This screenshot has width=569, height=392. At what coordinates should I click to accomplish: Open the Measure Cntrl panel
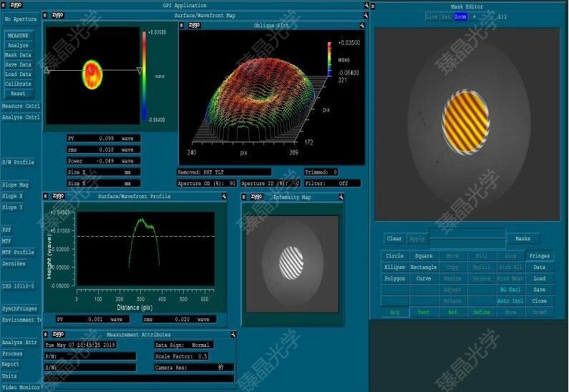[21, 107]
